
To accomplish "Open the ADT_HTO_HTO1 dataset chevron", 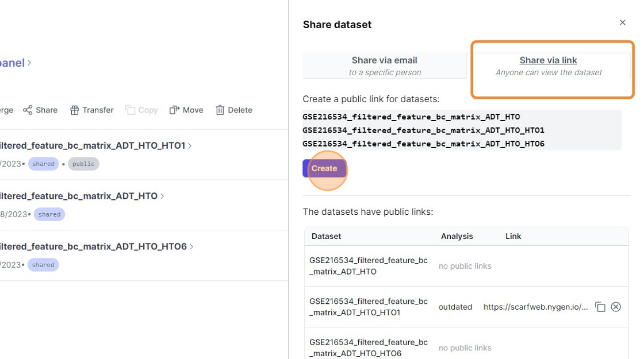I will coord(190,146).
